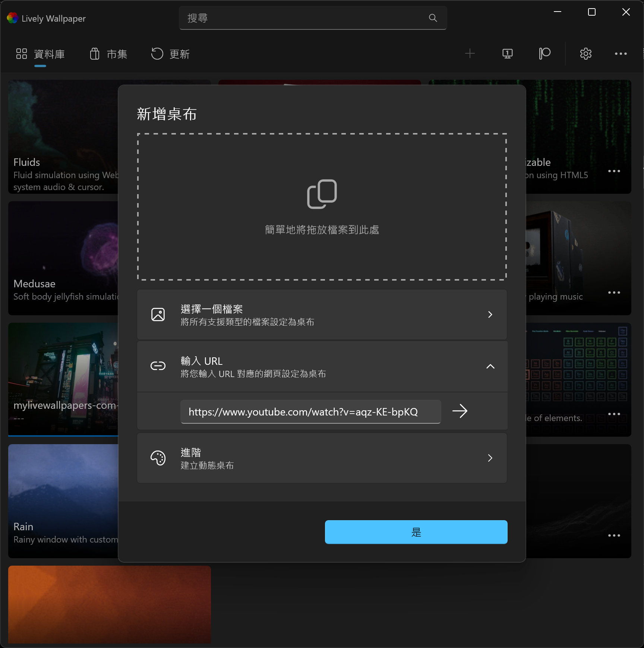Minimize the Lively Wallpaper window
Image resolution: width=644 pixels, height=648 pixels.
coord(558,12)
